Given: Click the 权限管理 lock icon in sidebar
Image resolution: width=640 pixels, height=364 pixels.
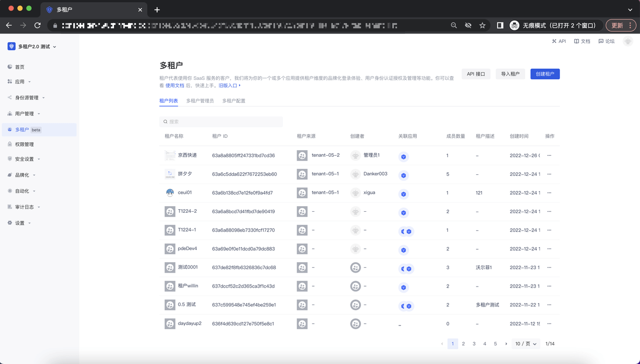Looking at the screenshot, I should click(x=10, y=144).
